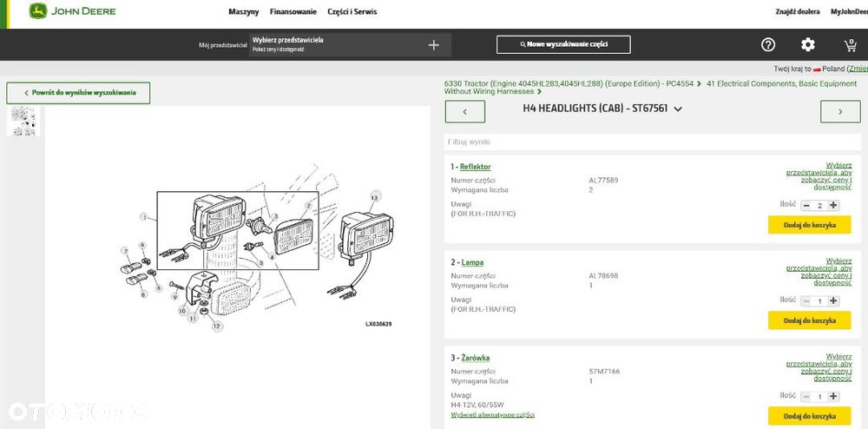The image size is (868, 429).
Task: Open MyJohnDeere link
Action: [849, 11]
